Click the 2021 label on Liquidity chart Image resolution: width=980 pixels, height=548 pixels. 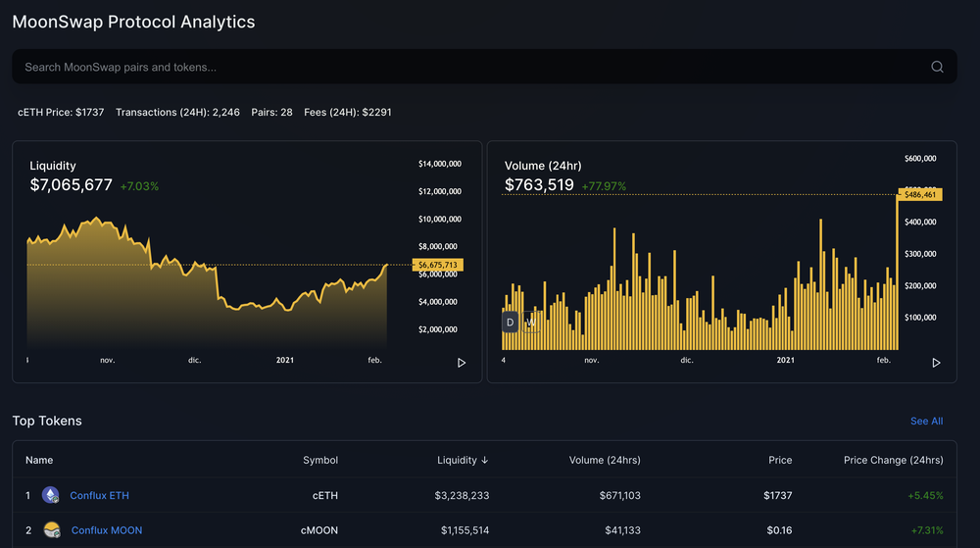tap(285, 360)
